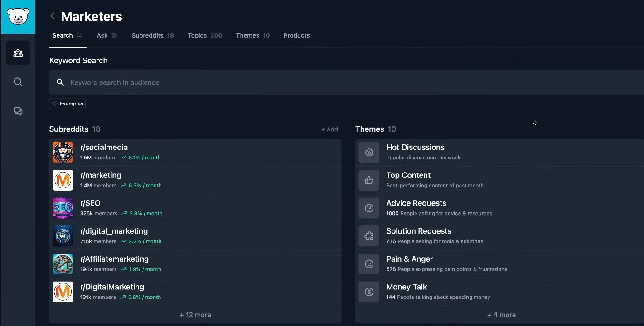Viewport: 644px width, 326px height.
Task: Click the Hot Discussions flame icon
Action: [x=369, y=152]
